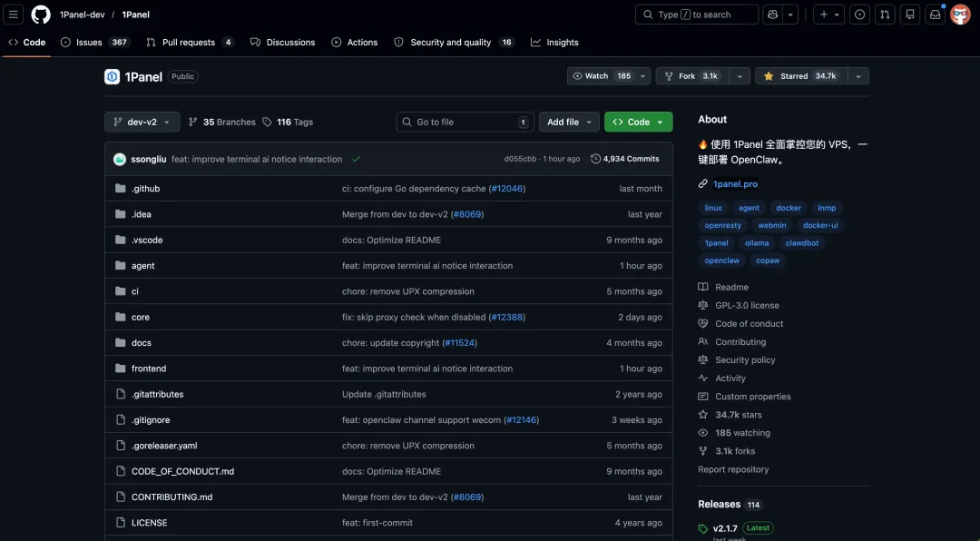Fork the repository with the Fork button
980x541 pixels.
tap(692, 75)
